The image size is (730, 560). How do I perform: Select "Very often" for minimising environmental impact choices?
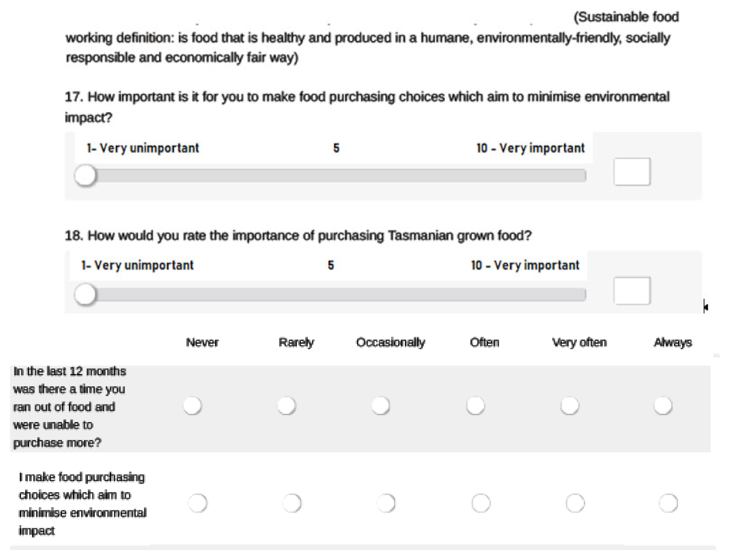[575, 502]
